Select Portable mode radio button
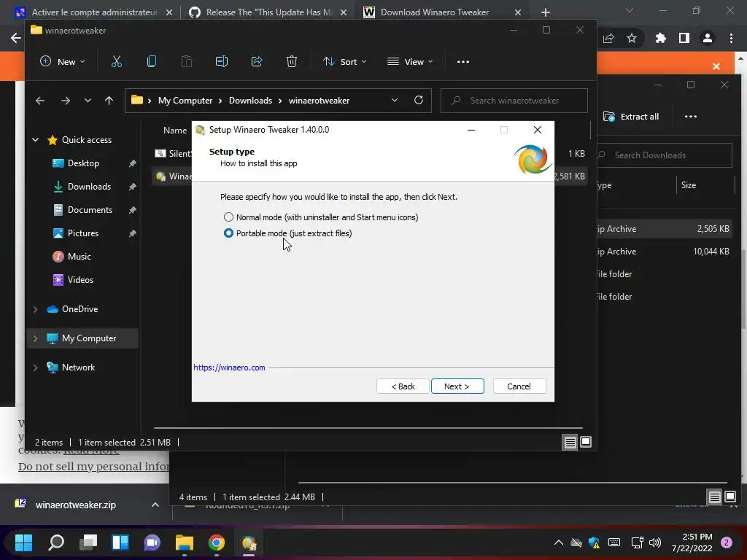The width and height of the screenshot is (747, 560). (228, 233)
